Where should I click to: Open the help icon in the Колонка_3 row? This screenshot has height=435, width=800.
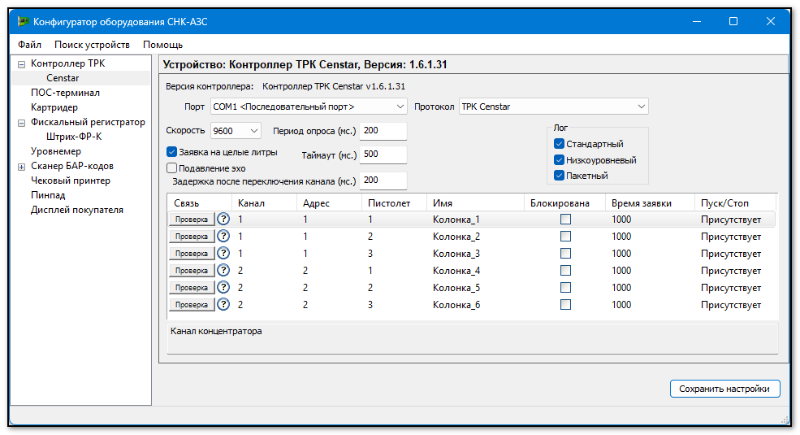[x=224, y=253]
